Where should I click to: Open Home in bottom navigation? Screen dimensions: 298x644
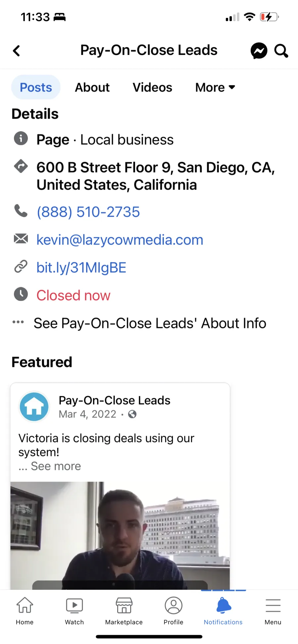[25, 611]
